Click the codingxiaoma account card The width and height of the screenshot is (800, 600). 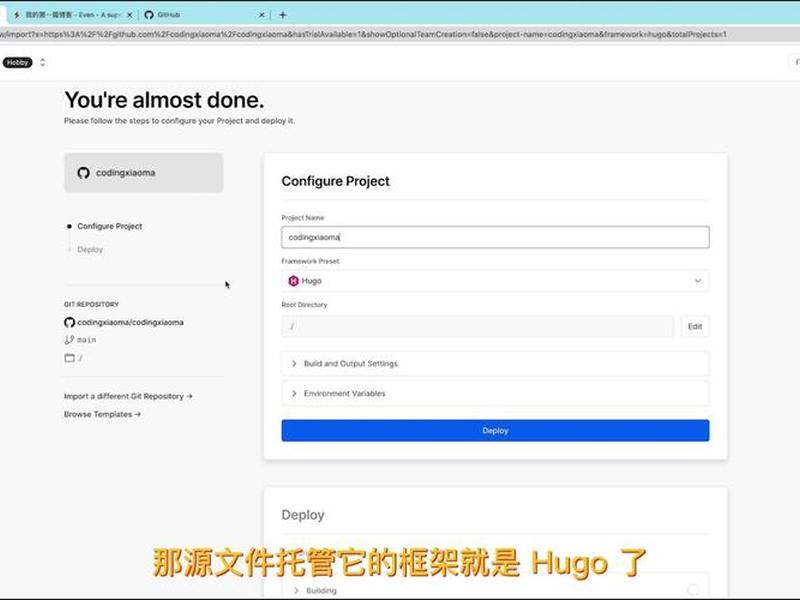pyautogui.click(x=143, y=173)
